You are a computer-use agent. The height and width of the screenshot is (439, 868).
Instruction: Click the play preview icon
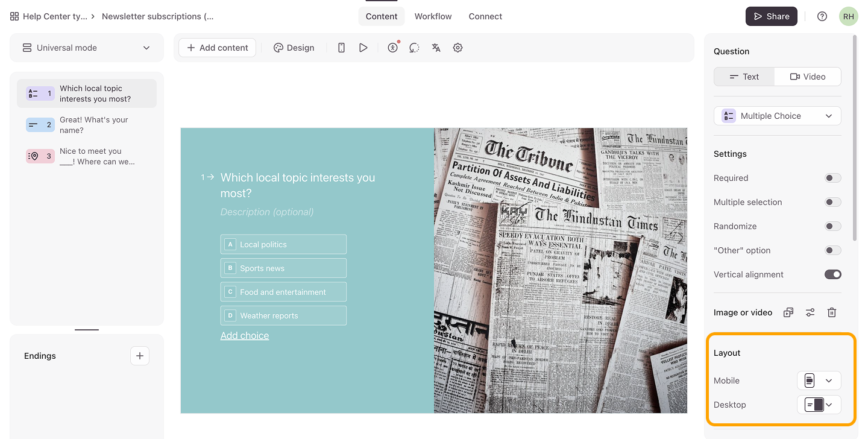point(363,48)
